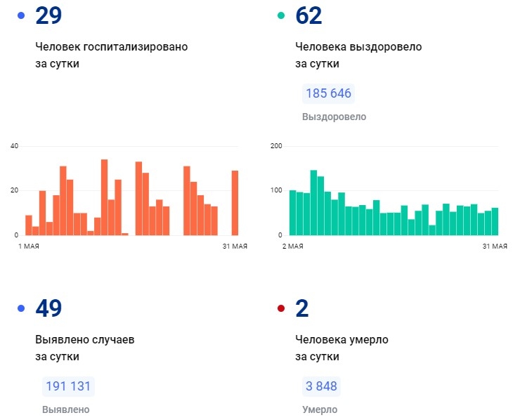
Task: Click the 'Выявлено случаев за сутки' label
Action: [84, 348]
